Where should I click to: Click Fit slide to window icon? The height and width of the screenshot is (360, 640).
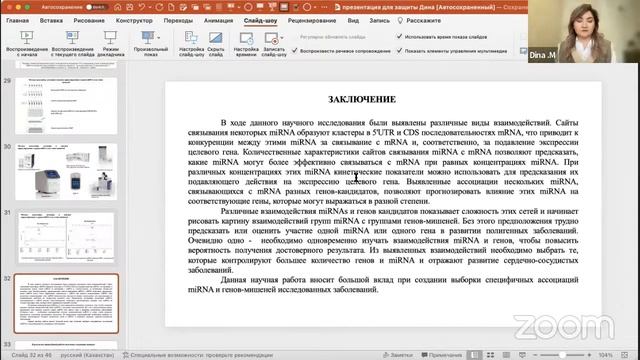click(x=624, y=355)
